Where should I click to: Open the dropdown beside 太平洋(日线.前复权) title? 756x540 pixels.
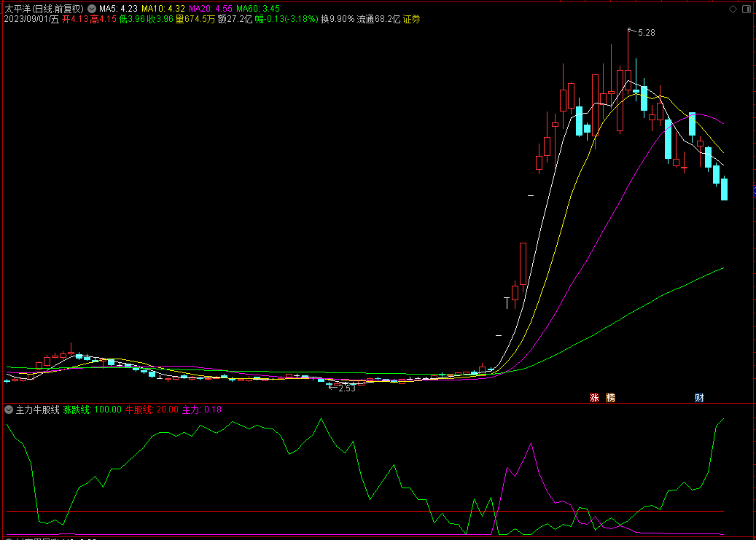coord(92,9)
